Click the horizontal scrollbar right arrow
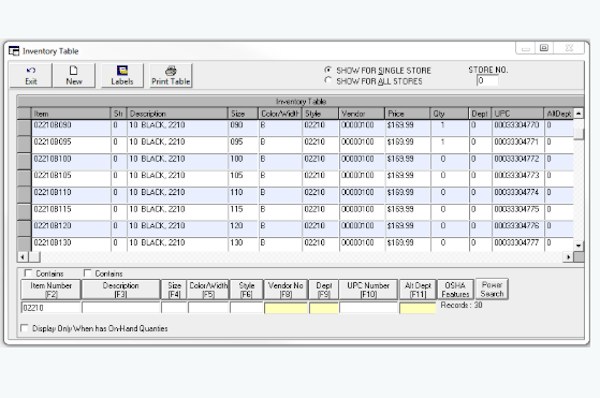This screenshot has width=600, height=398. [568, 257]
